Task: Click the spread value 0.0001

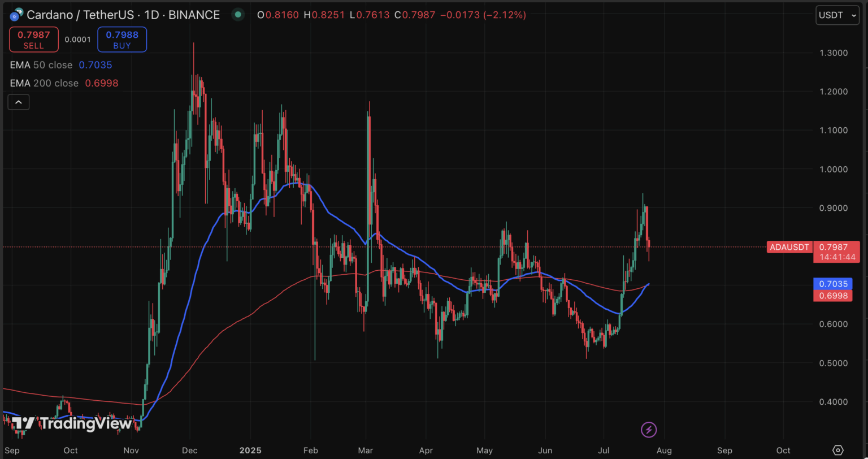Action: 77,39
